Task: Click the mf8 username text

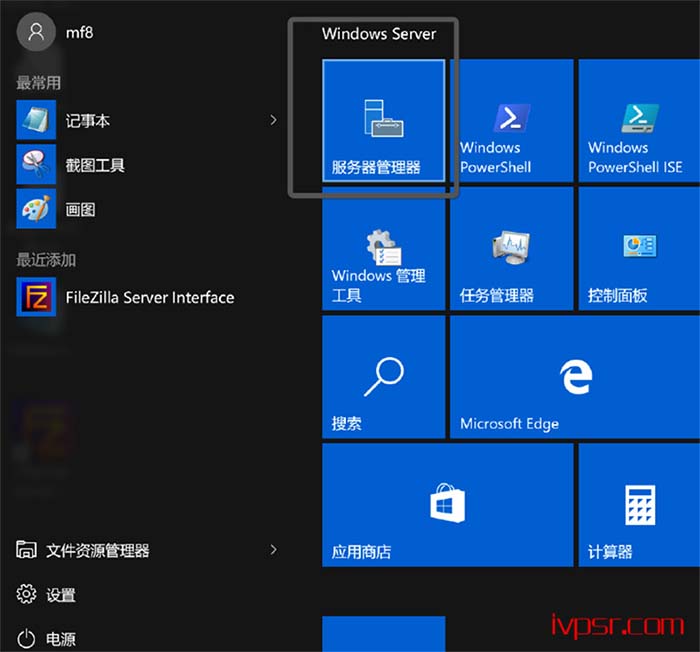Action: (x=79, y=33)
